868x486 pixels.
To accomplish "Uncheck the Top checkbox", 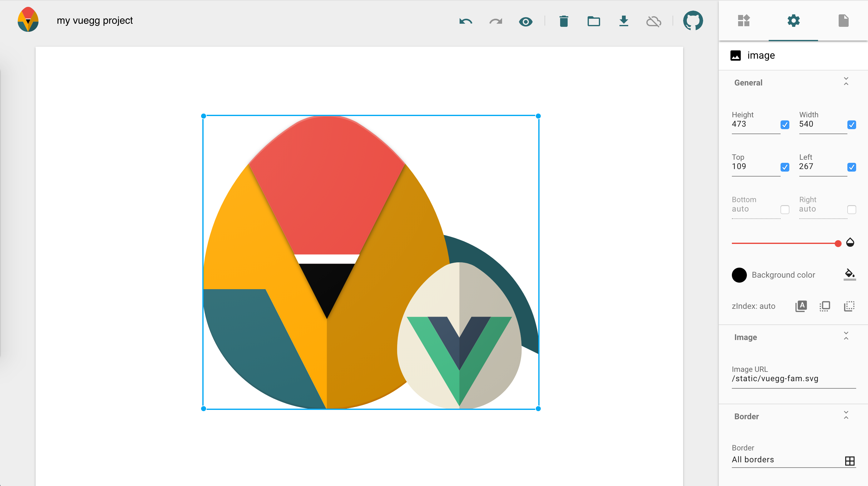I will 785,167.
